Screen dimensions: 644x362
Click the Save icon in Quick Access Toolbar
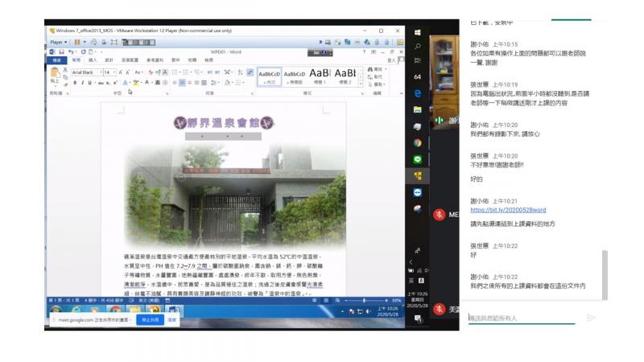tap(61, 52)
